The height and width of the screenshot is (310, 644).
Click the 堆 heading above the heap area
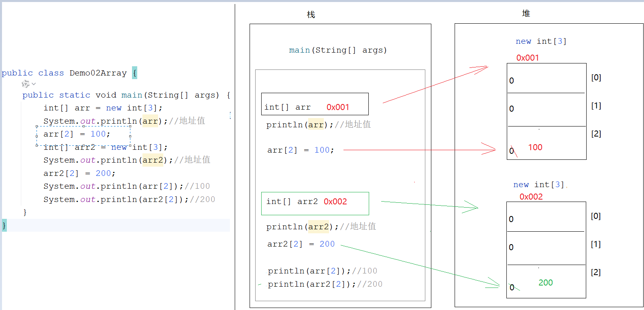(x=526, y=14)
